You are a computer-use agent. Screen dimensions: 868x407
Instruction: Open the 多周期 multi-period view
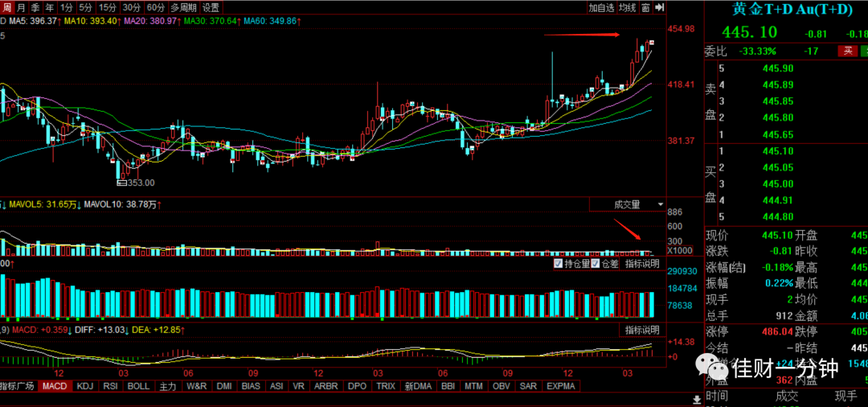click(x=183, y=7)
